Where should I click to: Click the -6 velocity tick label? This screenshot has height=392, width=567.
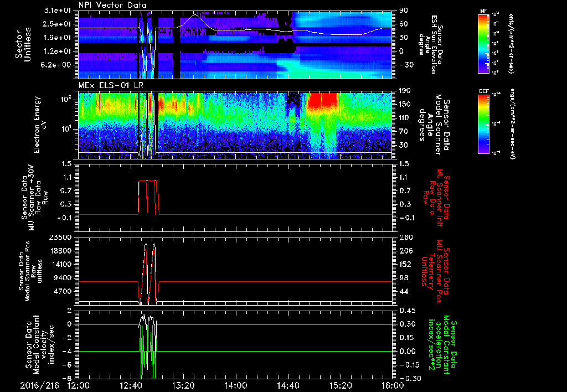click(68, 365)
